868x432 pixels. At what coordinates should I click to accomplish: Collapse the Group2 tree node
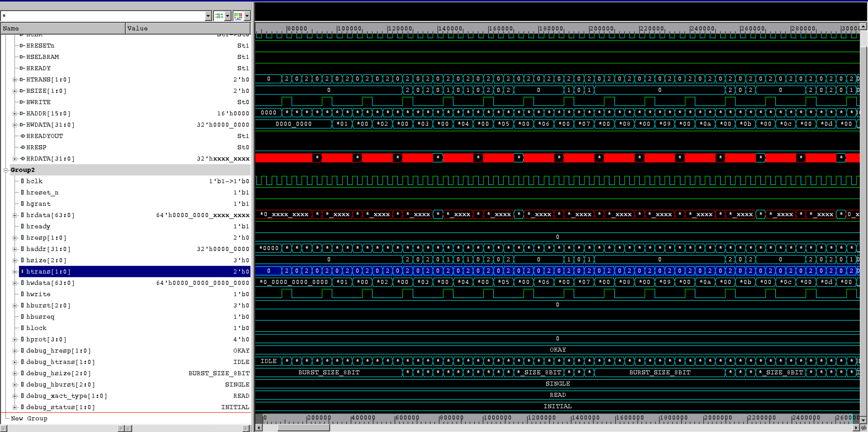point(6,170)
